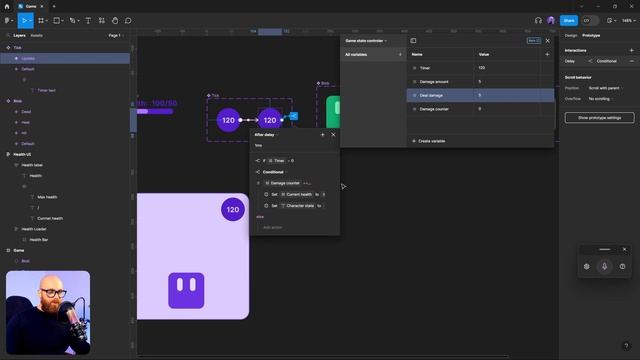Click the blue conditional connector node on canvas

[x=293, y=116]
